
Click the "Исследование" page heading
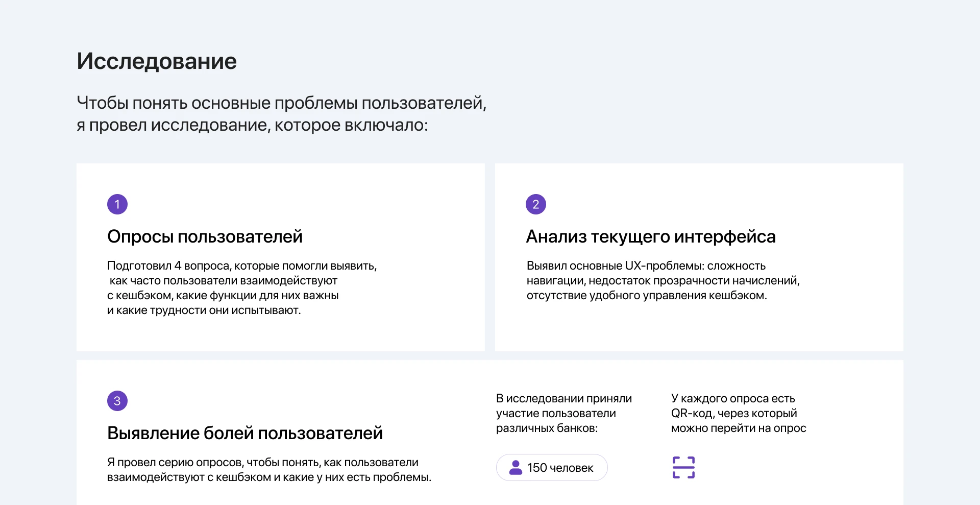pos(157,61)
